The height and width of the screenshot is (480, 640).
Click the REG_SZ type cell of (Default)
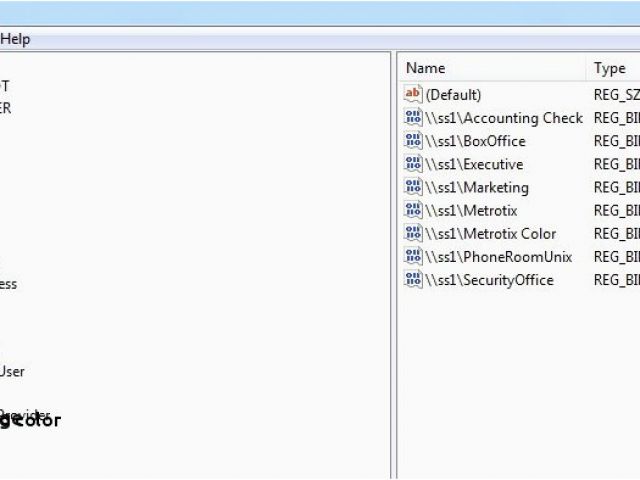(616, 95)
